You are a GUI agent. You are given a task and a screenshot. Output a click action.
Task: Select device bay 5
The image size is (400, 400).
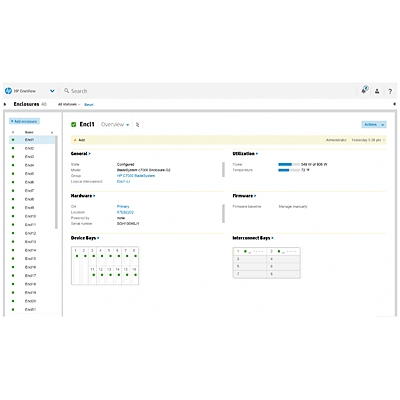109,256
